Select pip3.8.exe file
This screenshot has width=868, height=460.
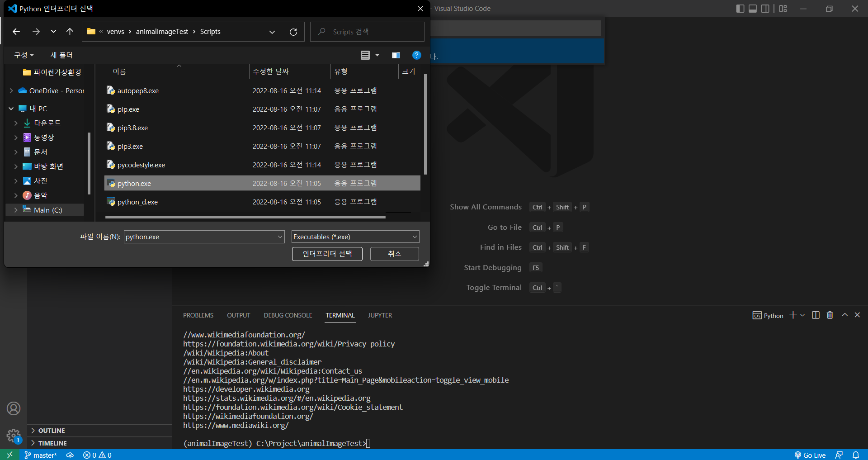click(262, 128)
